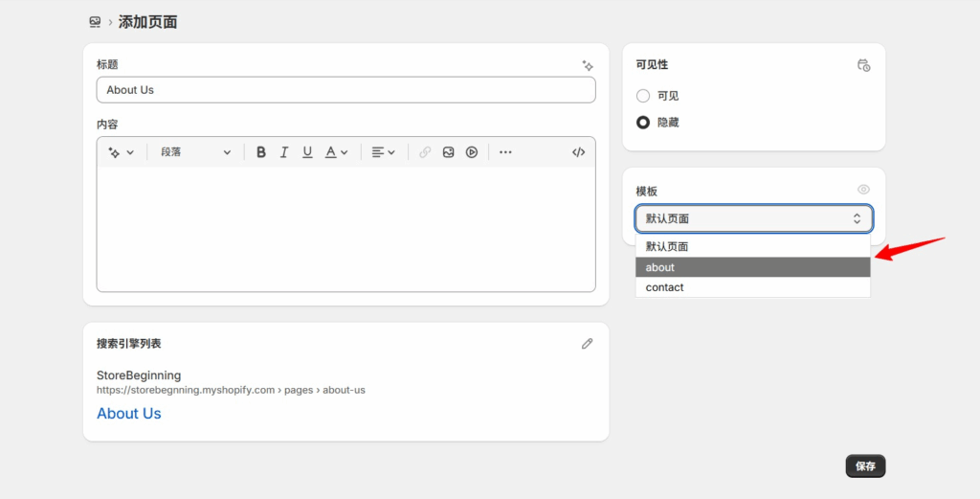Image resolution: width=980 pixels, height=499 pixels.
Task: Apply underline formatting in editor
Action: [x=307, y=152]
